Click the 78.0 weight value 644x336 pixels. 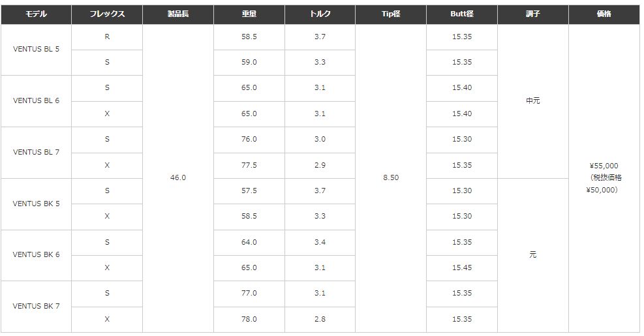(x=249, y=319)
